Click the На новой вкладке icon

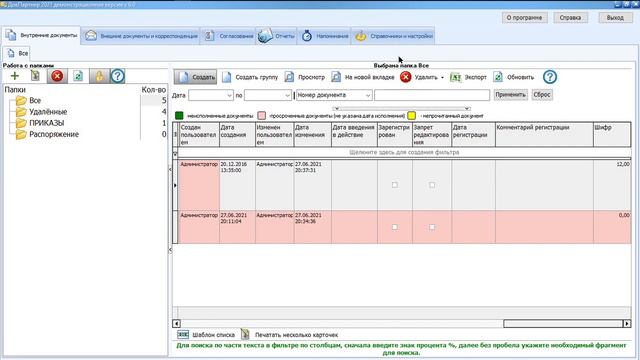pos(336,77)
